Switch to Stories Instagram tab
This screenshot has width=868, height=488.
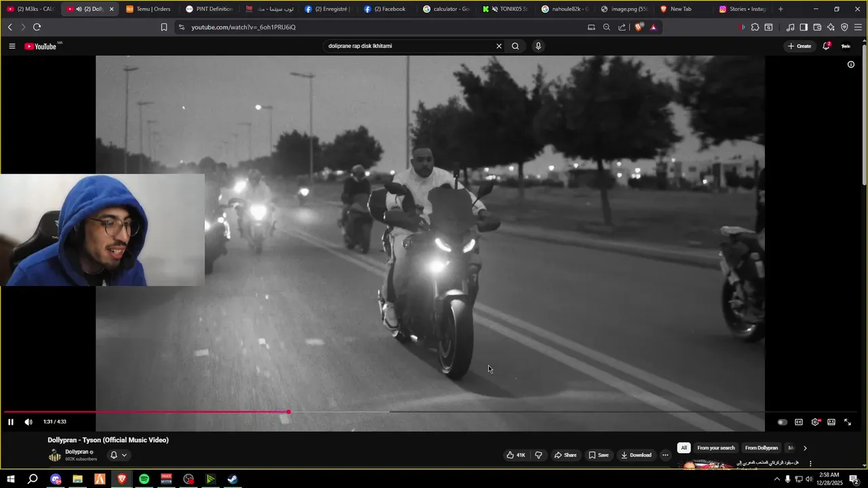coord(742,9)
